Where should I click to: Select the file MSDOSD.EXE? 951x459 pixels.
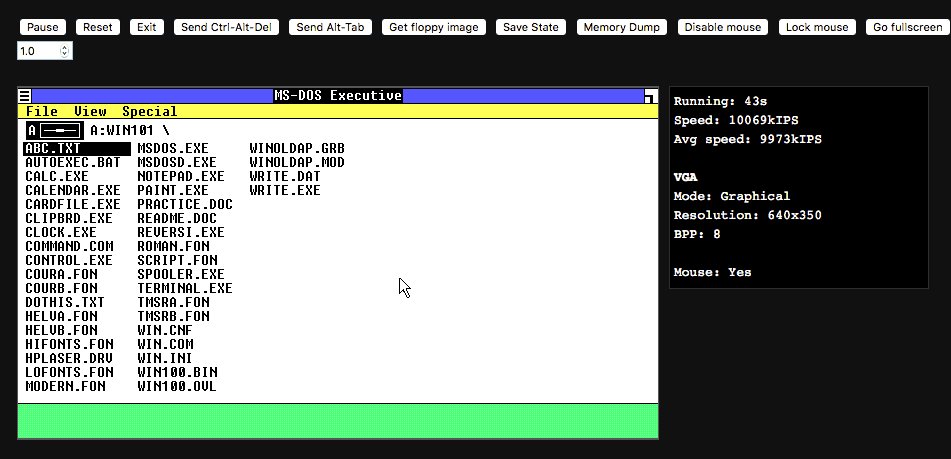[176, 162]
